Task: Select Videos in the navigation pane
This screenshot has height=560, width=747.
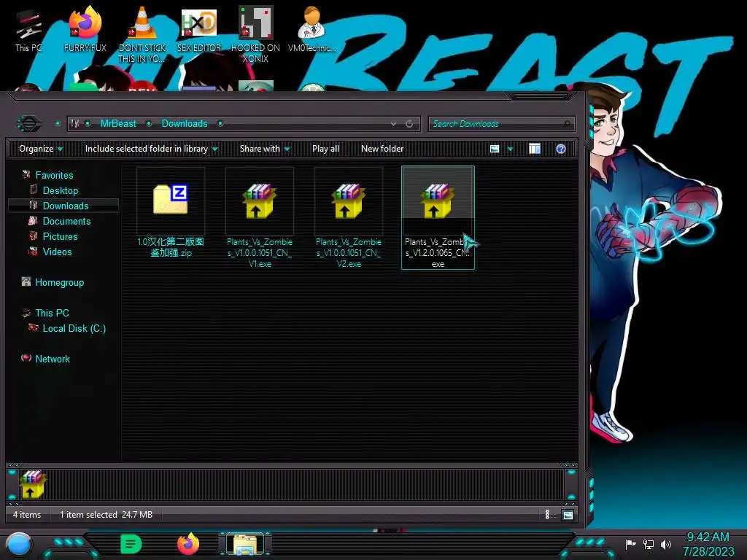Action: [57, 252]
